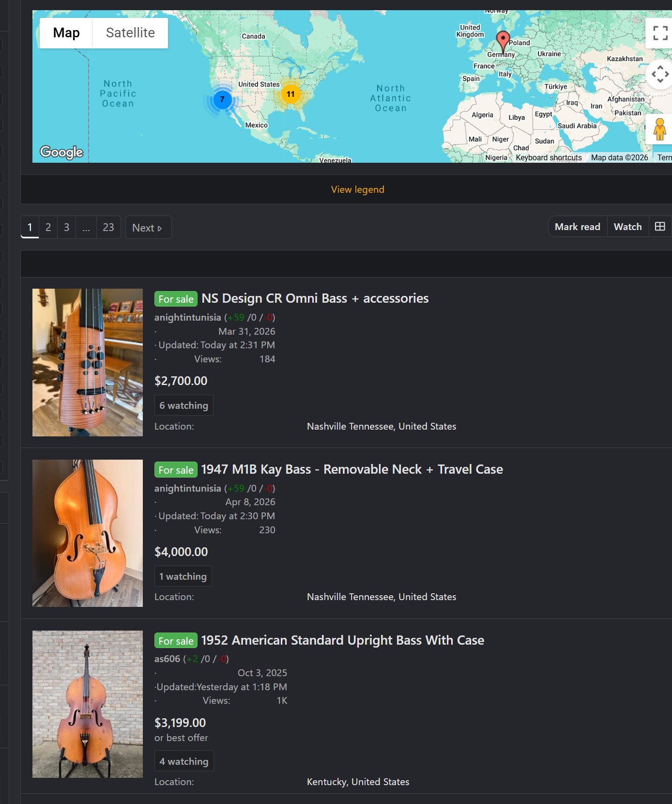Open 1947 M1B Kay Bass listing
This screenshot has height=804, width=672.
(x=352, y=469)
